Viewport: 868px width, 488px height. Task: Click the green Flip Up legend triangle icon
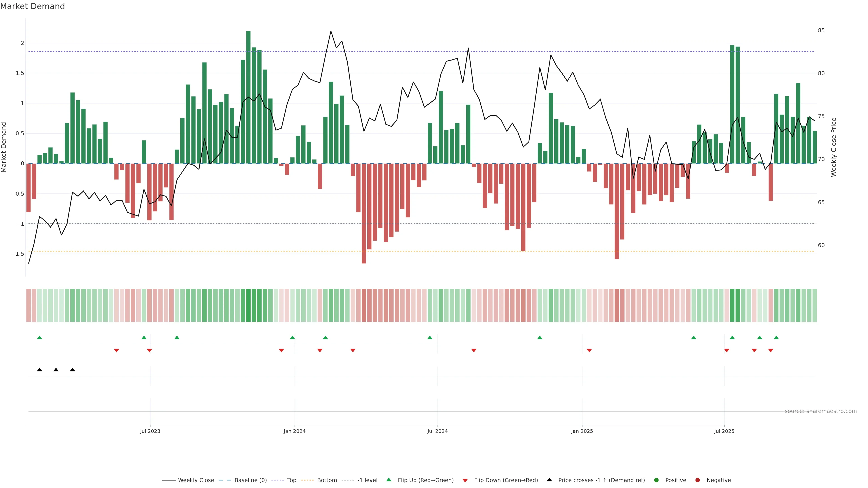[x=389, y=480]
